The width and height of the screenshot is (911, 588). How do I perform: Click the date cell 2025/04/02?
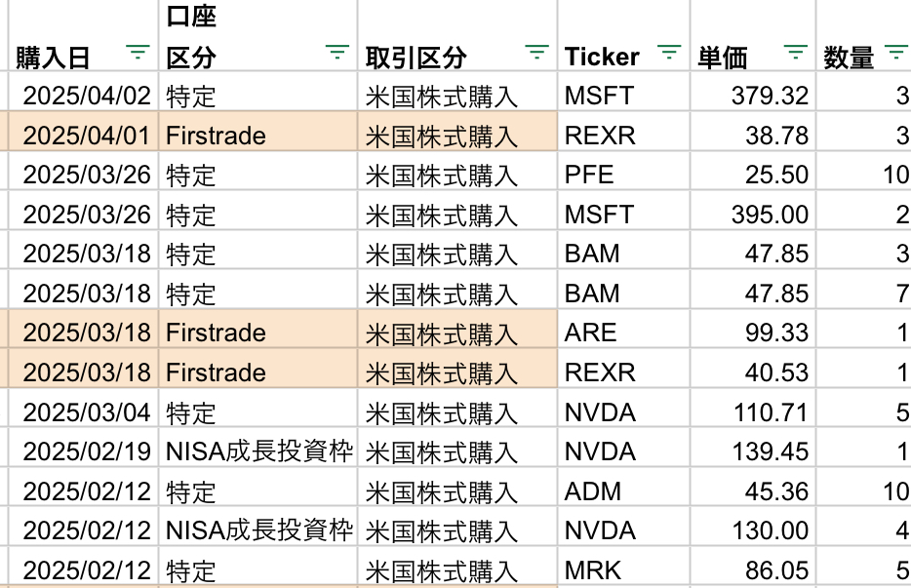tap(87, 96)
